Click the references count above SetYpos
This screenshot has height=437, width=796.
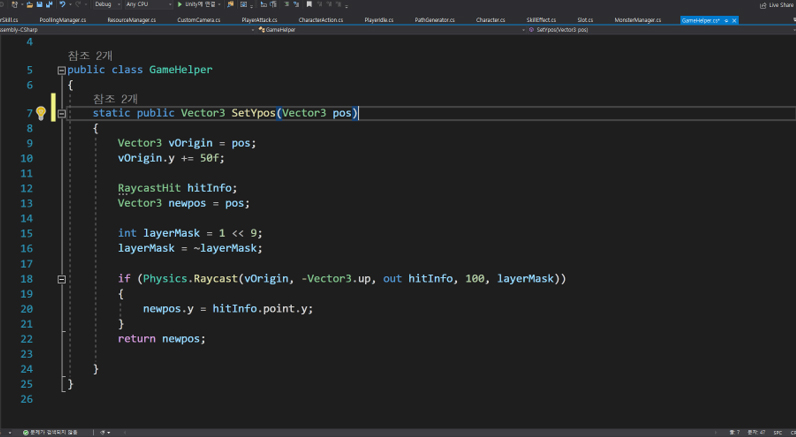click(x=115, y=98)
